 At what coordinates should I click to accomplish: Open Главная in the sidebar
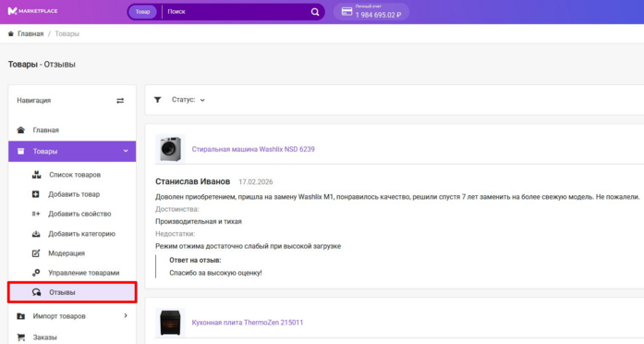pos(72,129)
